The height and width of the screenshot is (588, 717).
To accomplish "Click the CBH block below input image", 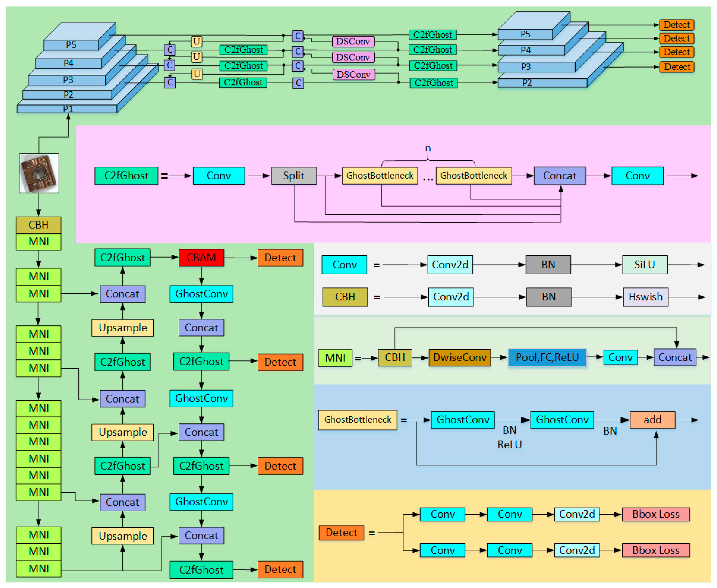I will [38, 225].
